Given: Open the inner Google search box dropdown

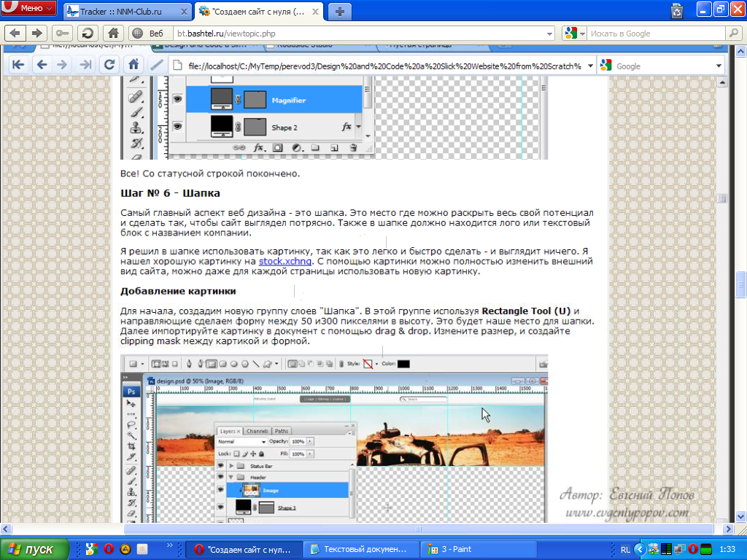Looking at the screenshot, I should coord(719,66).
